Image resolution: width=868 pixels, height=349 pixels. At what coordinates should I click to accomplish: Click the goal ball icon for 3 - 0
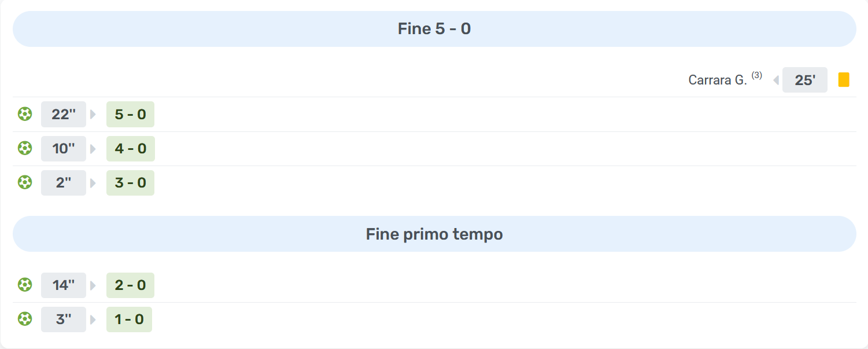(x=24, y=182)
